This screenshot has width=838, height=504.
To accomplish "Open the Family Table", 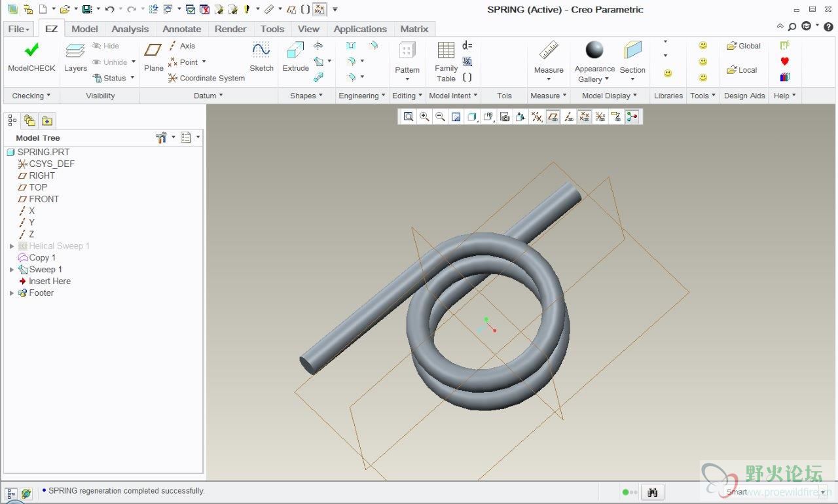I will [x=446, y=62].
